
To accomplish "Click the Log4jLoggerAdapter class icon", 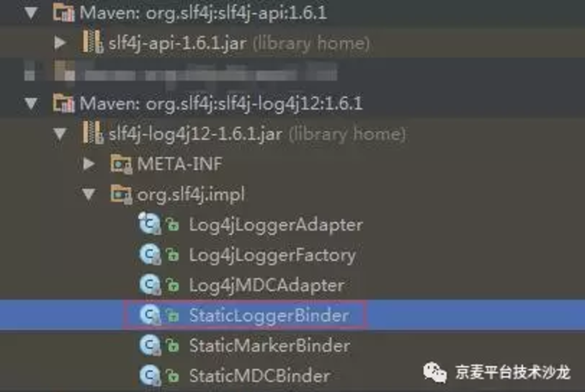I will 150,224.
